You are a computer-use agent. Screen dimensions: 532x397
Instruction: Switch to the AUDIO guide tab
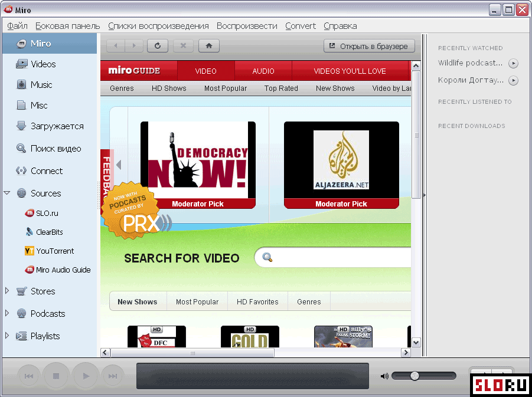click(263, 71)
